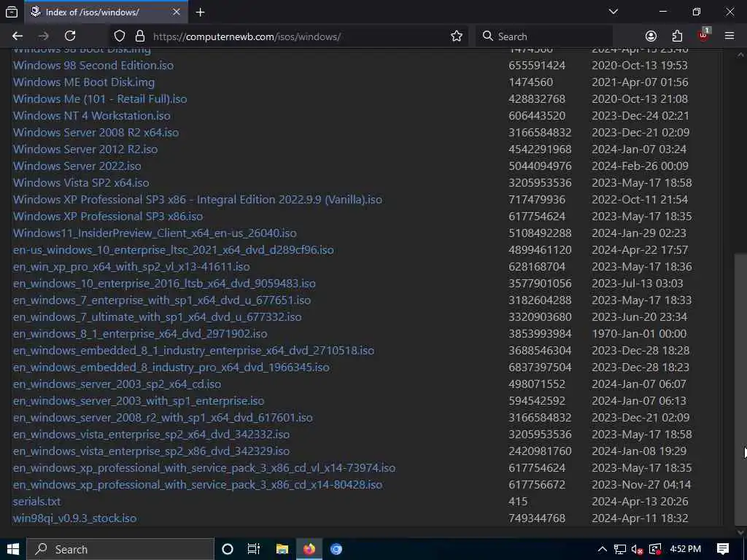This screenshot has height=560, width=747.
Task: Bookmark this page with star icon
Action: coord(457,36)
